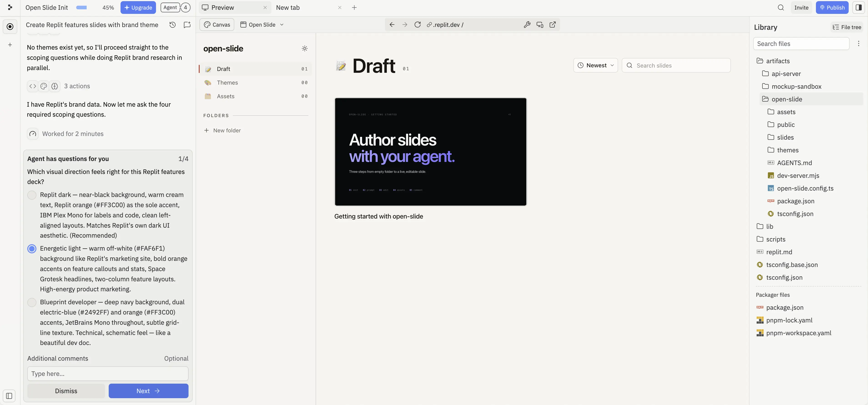The image size is (868, 405).
Task: Close the New tab tab
Action: click(340, 8)
